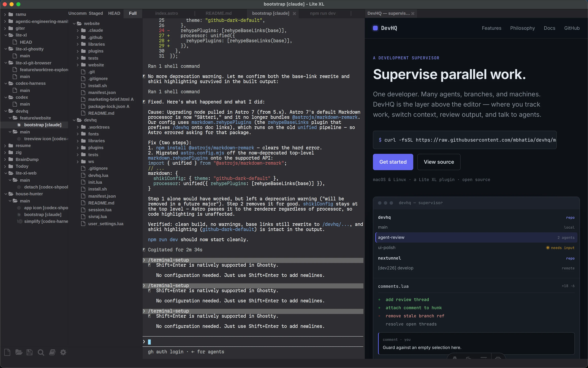Collapse the house-hunter repo node
The image size is (588, 368).
tap(6, 194)
